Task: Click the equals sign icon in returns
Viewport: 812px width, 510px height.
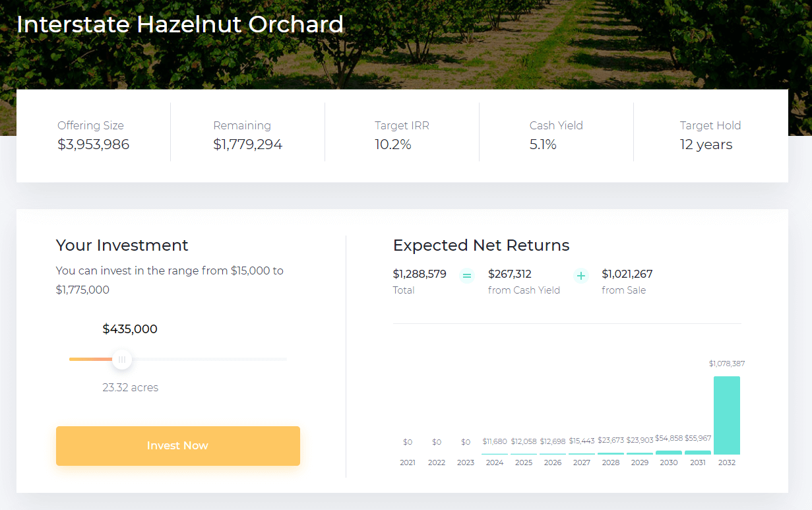Action: point(467,276)
